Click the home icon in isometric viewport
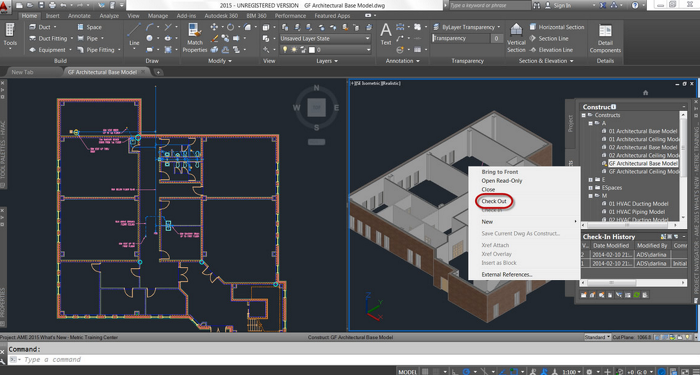Screen dimensions: 700x375 (645, 92)
